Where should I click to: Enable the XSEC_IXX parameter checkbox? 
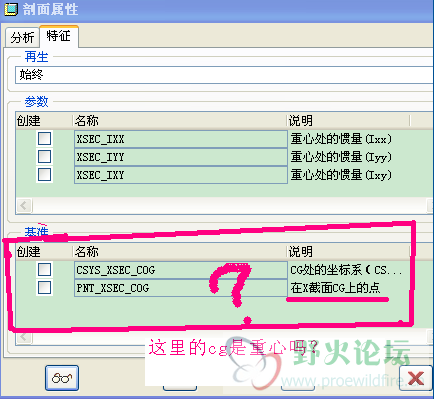tap(44, 139)
